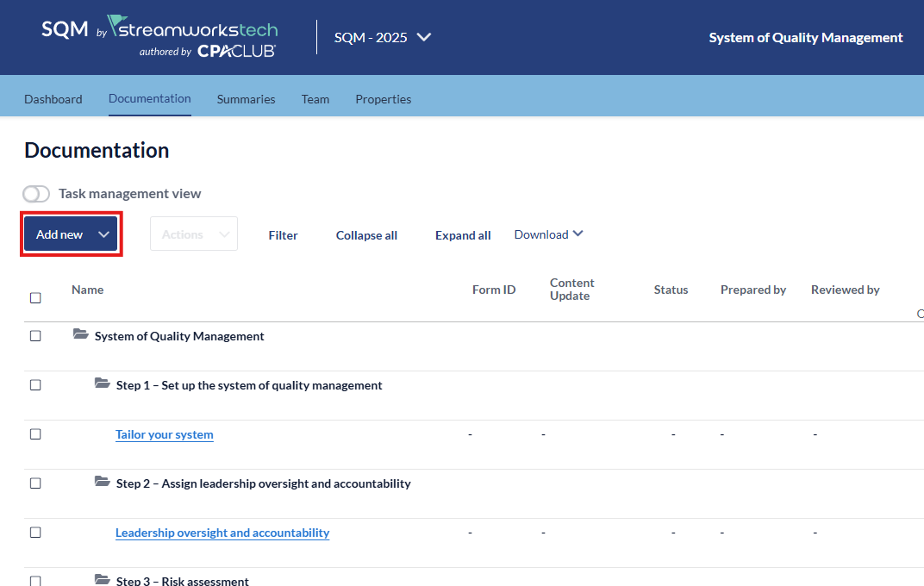
Task: Open the SQM - 2025 engagement dropdown
Action: pos(383,37)
